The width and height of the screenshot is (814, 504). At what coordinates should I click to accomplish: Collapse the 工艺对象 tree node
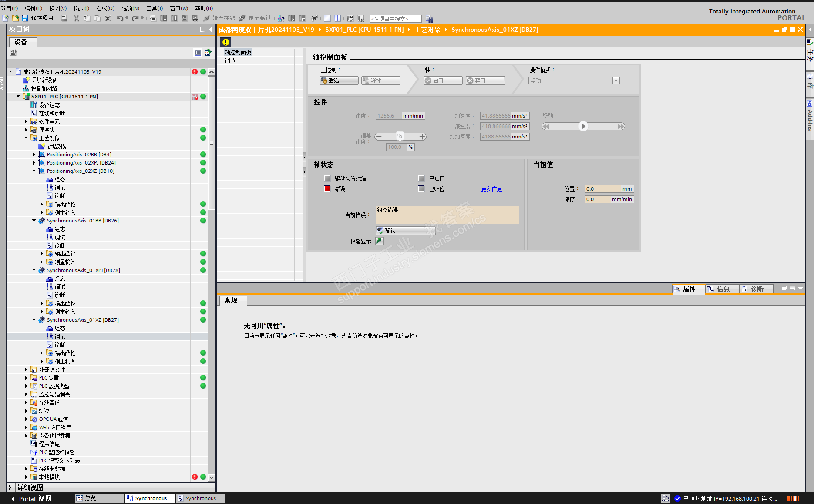(26, 138)
